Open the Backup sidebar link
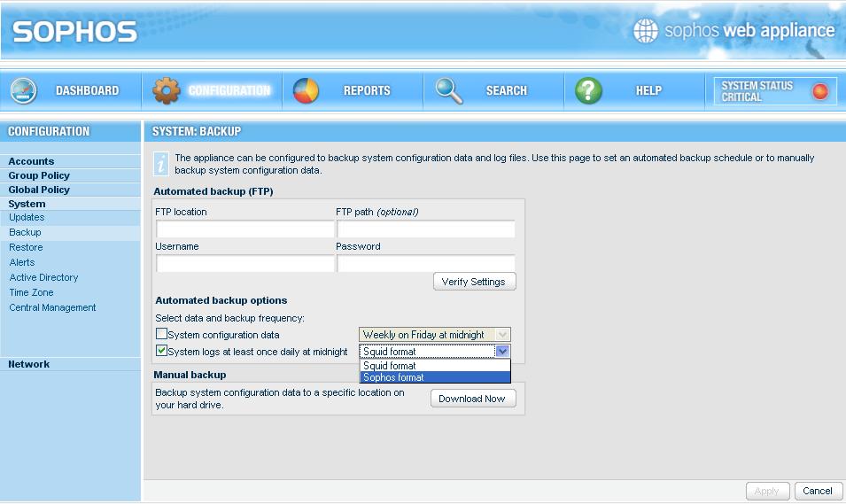 point(26,233)
